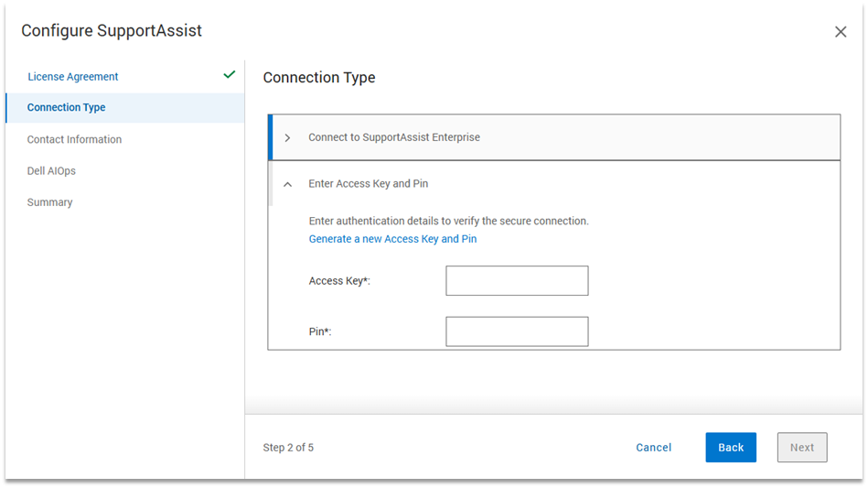The height and width of the screenshot is (488, 868).
Task: Click the Connection Type page heading
Action: point(319,78)
